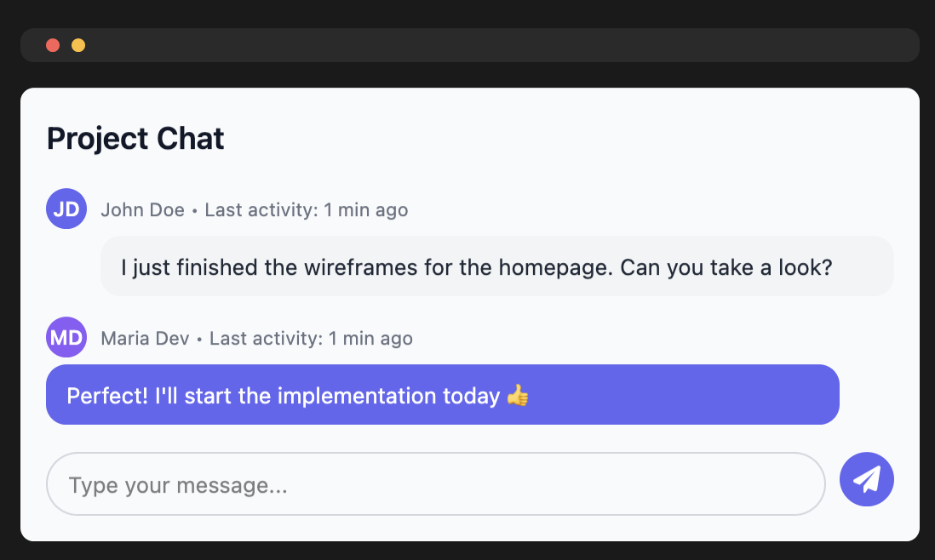Click Maria Dev's last activity timestamp
Screen dimensions: 935x560
pyautogui.click(x=312, y=339)
